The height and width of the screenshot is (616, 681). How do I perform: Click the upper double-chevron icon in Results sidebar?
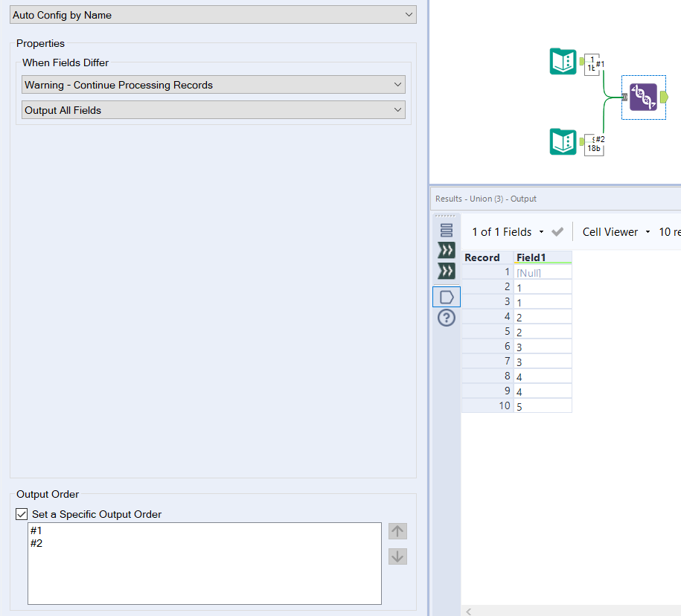(446, 250)
